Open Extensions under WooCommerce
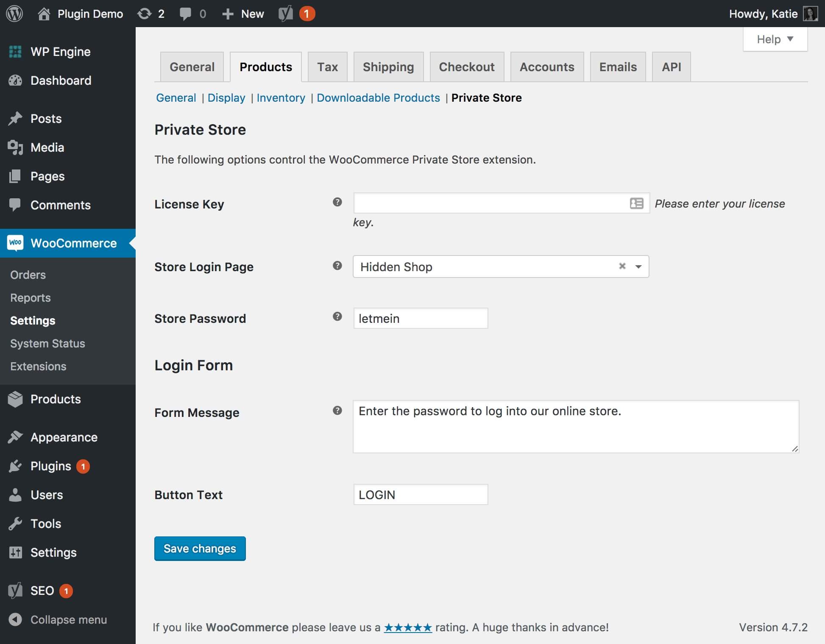 (38, 366)
